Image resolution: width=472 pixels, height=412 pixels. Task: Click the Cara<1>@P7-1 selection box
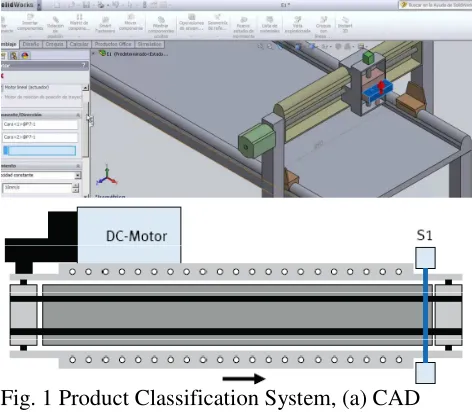pyautogui.click(x=40, y=124)
